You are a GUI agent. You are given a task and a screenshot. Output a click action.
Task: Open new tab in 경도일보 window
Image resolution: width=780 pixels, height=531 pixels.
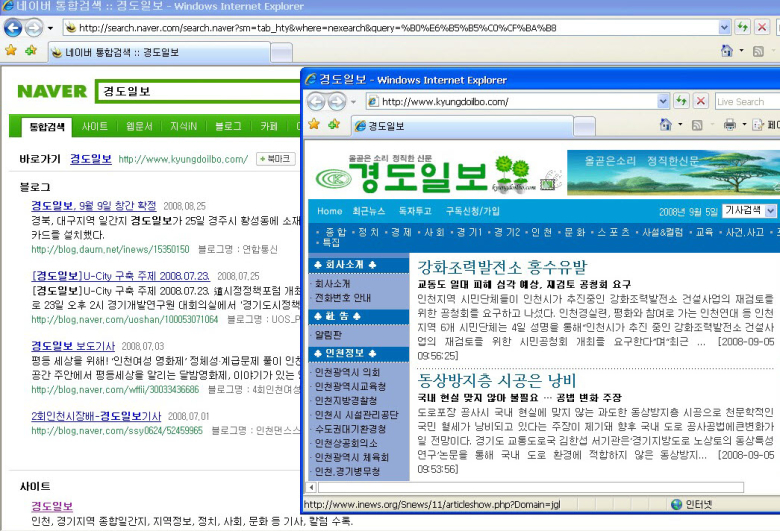pos(585,126)
